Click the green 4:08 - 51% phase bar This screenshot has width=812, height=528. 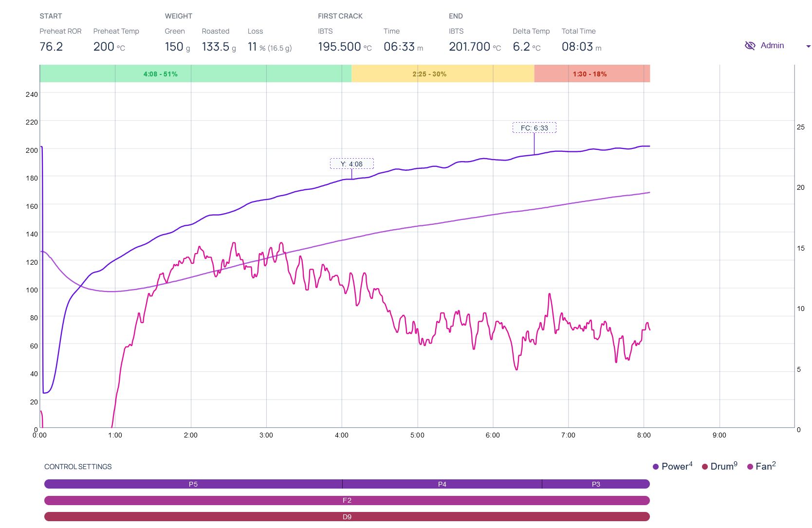coord(195,74)
